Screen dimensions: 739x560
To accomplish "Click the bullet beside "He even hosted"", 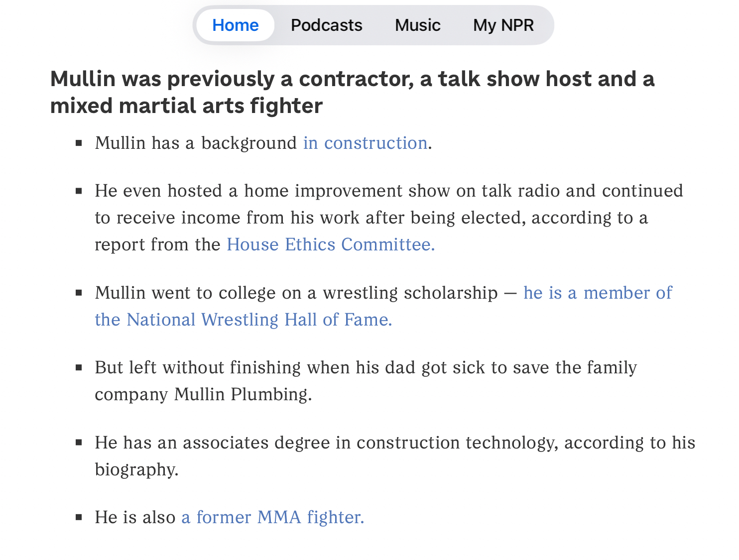I will (79, 191).
